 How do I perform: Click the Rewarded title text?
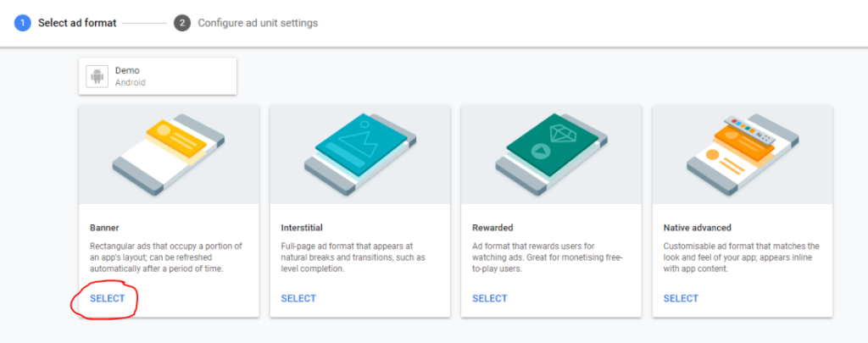pos(492,227)
